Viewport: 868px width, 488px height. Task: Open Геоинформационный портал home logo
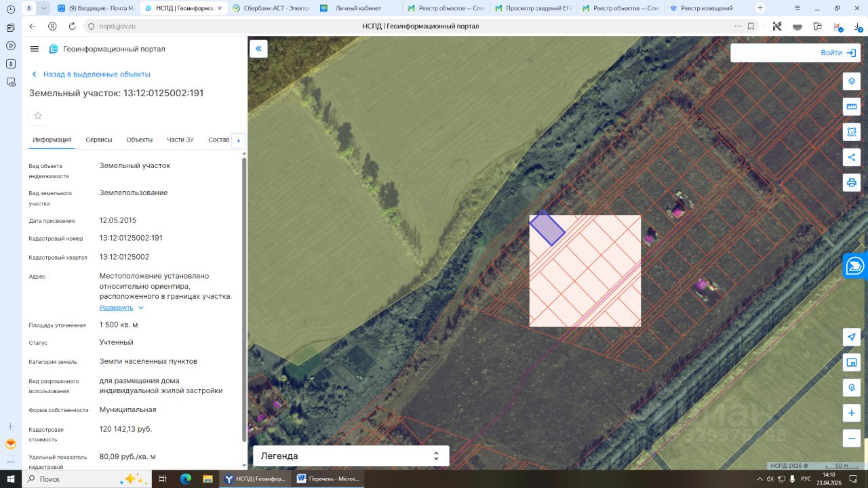pos(107,49)
